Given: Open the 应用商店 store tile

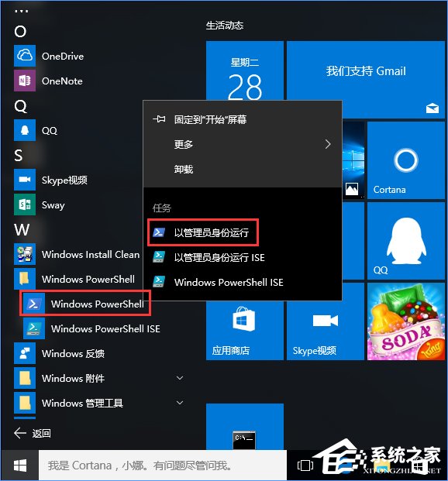Looking at the screenshot, I should [245, 331].
